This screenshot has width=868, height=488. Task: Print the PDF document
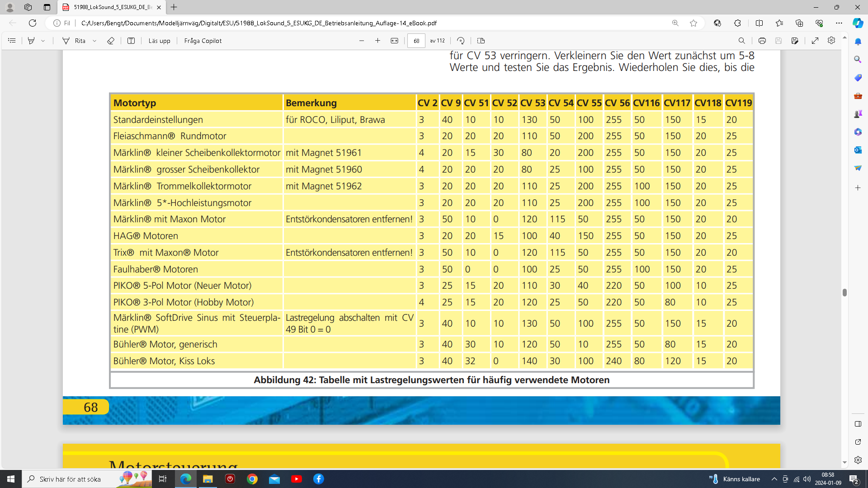click(x=762, y=41)
